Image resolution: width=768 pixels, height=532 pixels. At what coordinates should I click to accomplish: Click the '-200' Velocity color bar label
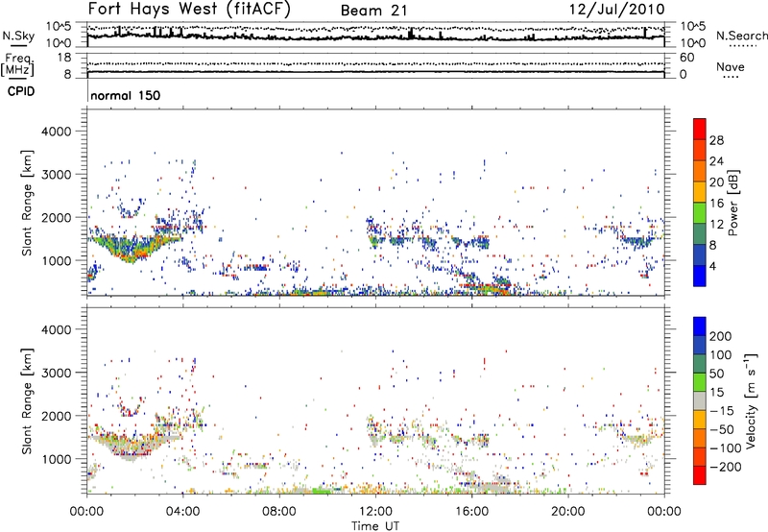[x=726, y=467]
